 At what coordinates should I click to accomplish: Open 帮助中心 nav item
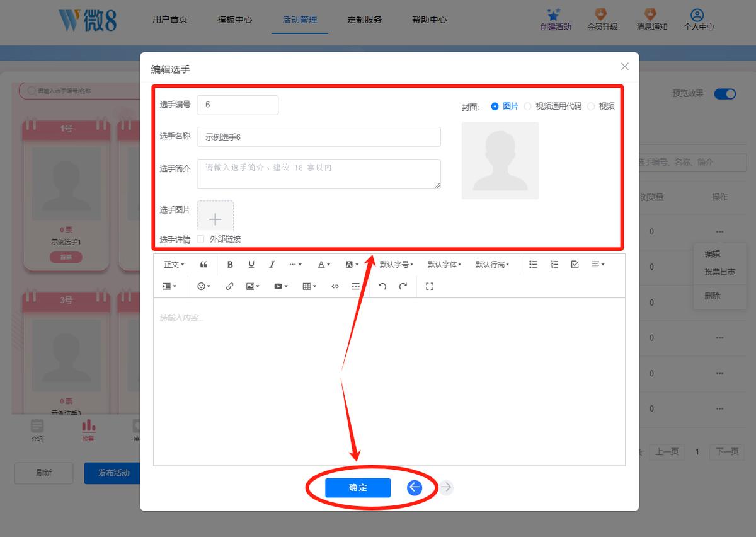430,20
